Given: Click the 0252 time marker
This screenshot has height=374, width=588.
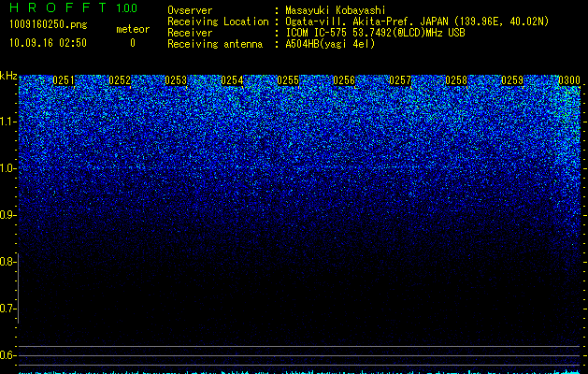Looking at the screenshot, I should click(120, 80).
